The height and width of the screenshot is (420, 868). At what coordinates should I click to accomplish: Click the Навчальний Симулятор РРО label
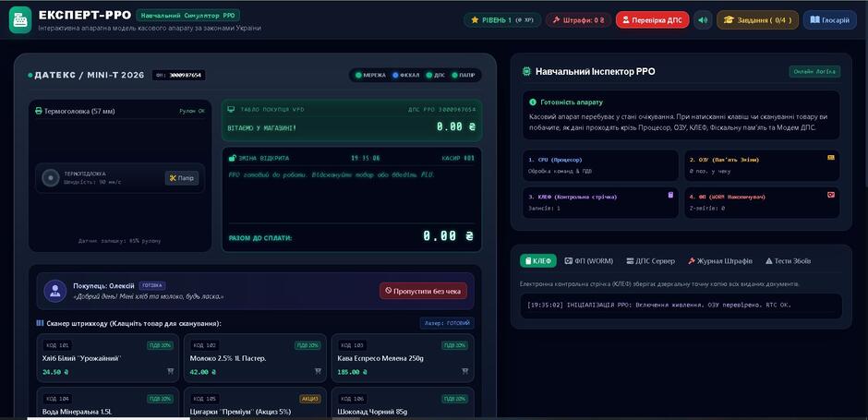click(187, 16)
